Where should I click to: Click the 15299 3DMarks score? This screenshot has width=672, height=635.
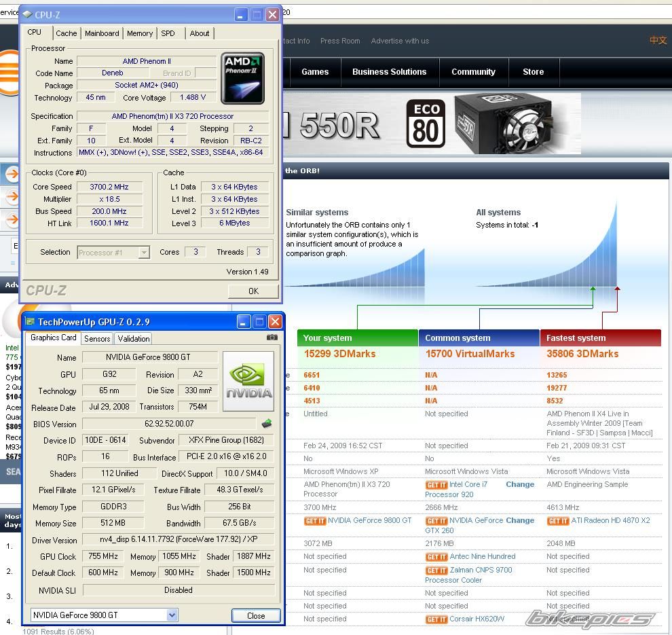point(340,354)
